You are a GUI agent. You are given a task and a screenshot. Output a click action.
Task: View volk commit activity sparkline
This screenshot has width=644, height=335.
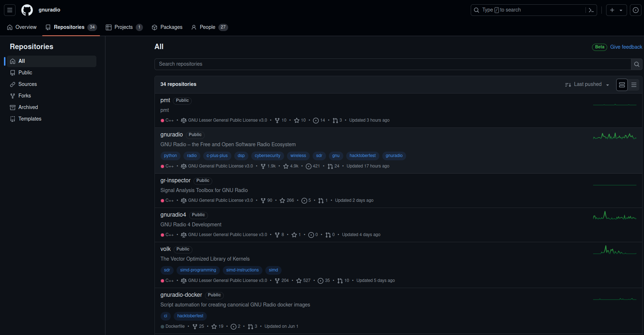point(615,250)
